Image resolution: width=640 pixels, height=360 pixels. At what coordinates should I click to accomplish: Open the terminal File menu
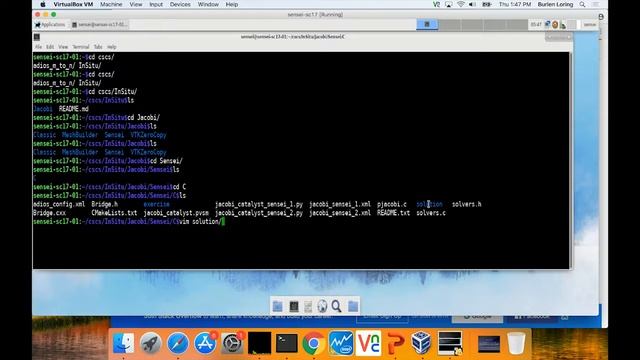click(x=38, y=47)
